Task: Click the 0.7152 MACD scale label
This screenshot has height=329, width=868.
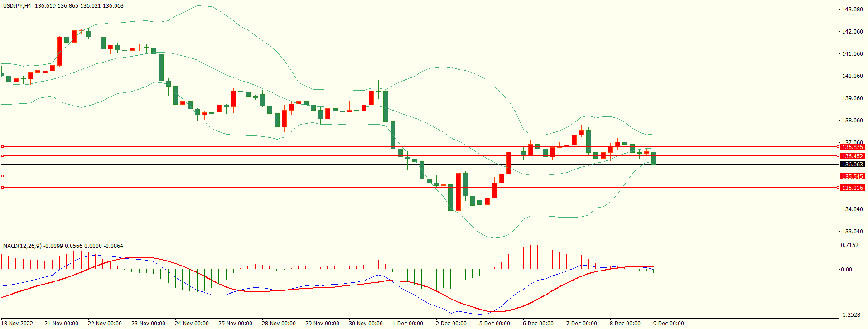Action: click(849, 245)
